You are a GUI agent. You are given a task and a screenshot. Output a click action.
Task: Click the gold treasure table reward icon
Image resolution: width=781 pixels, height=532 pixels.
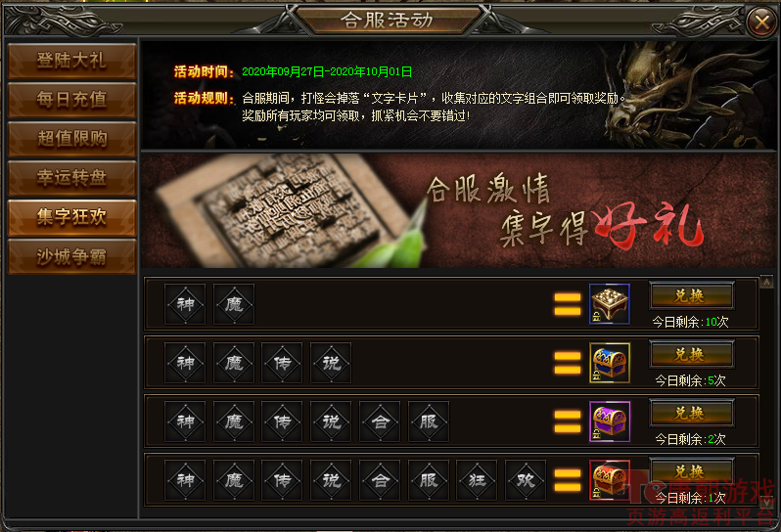609,304
